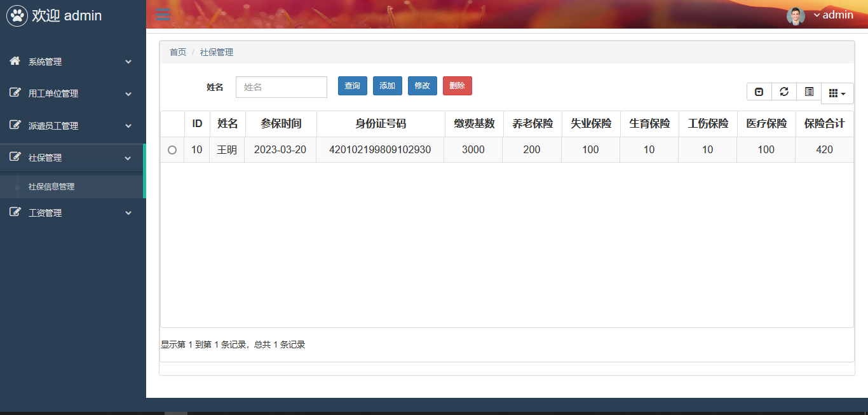The width and height of the screenshot is (868, 415).
Task: Open the columns grid dropdown
Action: pyautogui.click(x=837, y=93)
